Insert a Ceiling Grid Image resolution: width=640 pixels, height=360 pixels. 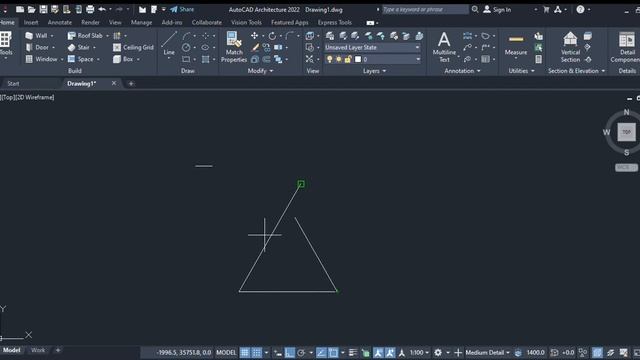click(133, 47)
